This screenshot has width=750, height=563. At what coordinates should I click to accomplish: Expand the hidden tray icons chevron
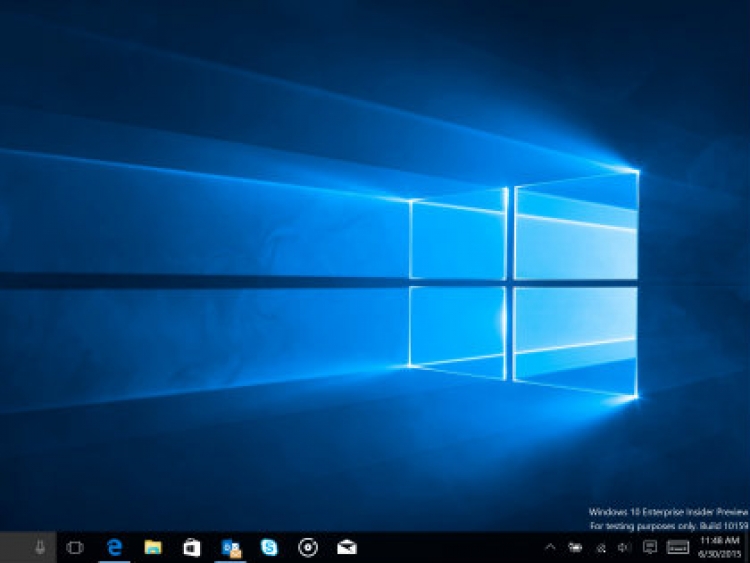coord(550,547)
